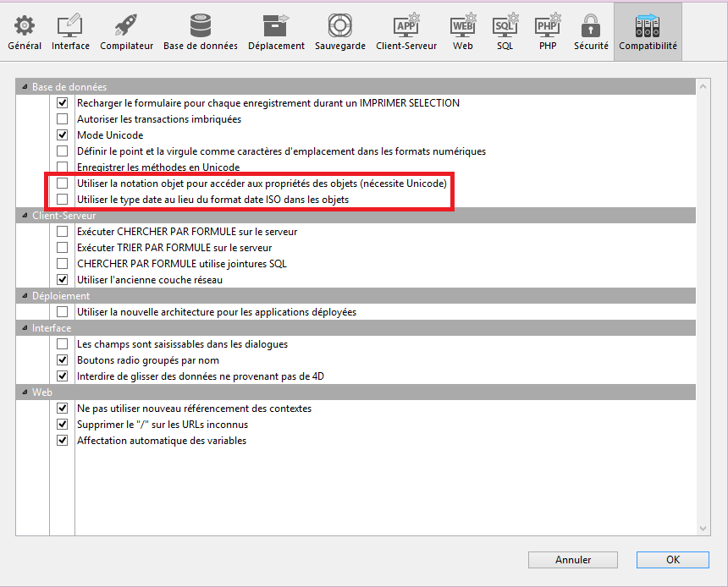Collapse the Web section triangle
728x587 pixels.
(25, 392)
